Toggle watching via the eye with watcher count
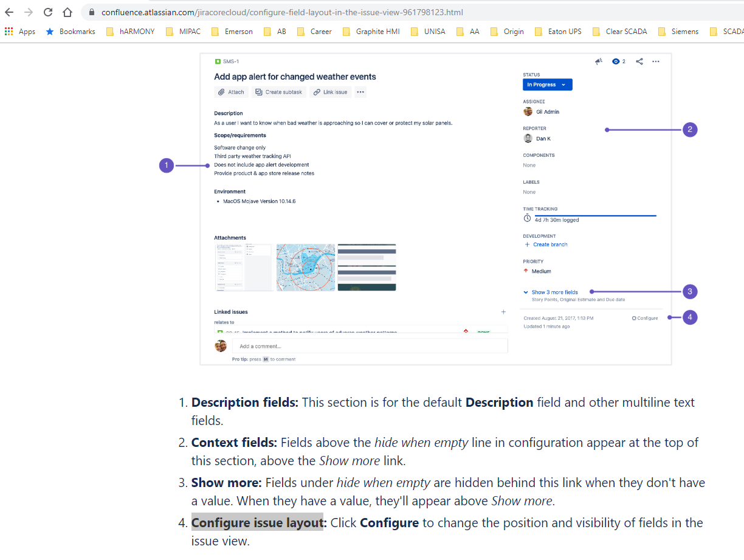The width and height of the screenshot is (744, 560). pos(618,61)
